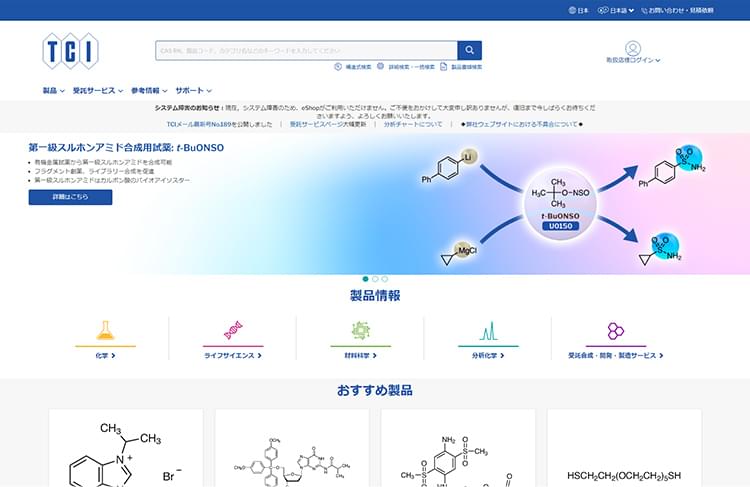The width and height of the screenshot is (750, 487).
Task: Open the benzimidazolium bromide product card
Action: [126, 448]
